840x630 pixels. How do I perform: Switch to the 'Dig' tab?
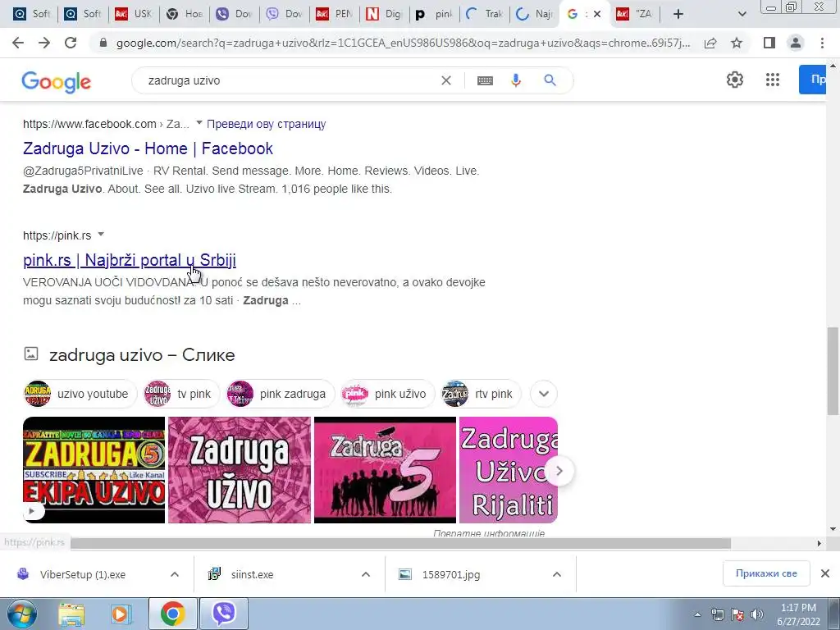pos(385,14)
